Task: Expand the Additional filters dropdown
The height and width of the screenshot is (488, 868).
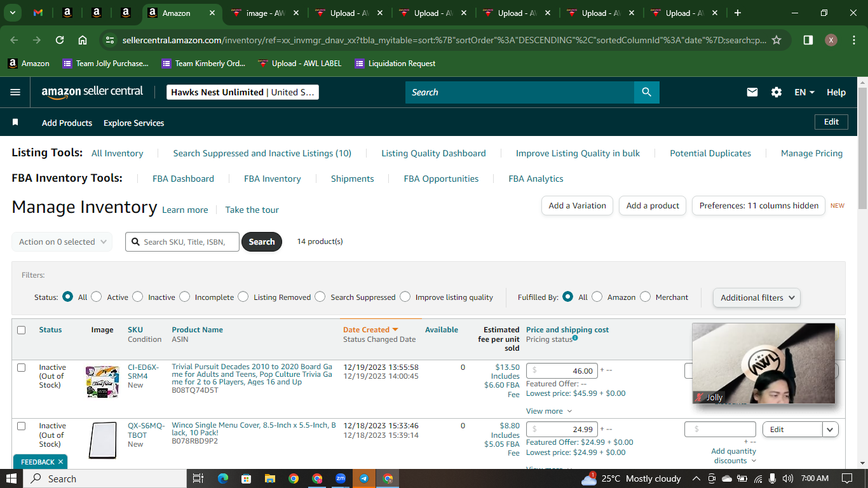Action: pyautogui.click(x=757, y=297)
